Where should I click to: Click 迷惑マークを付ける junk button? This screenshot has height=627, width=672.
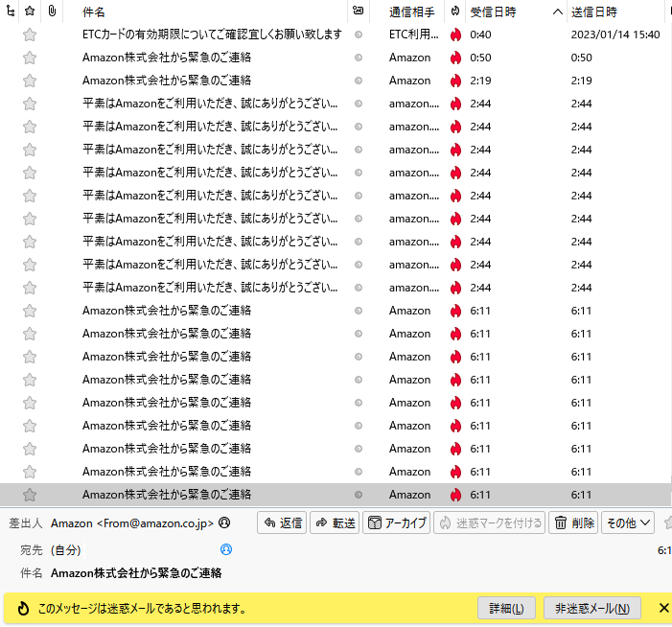tap(490, 522)
